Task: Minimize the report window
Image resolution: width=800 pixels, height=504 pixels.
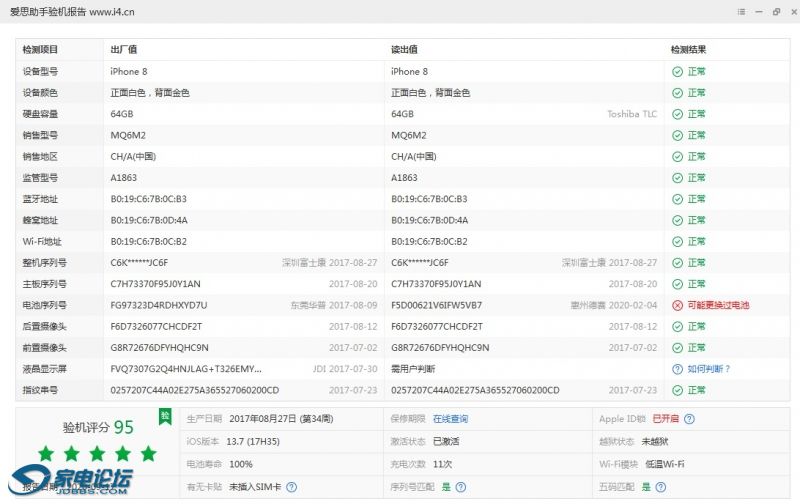Action: (759, 12)
